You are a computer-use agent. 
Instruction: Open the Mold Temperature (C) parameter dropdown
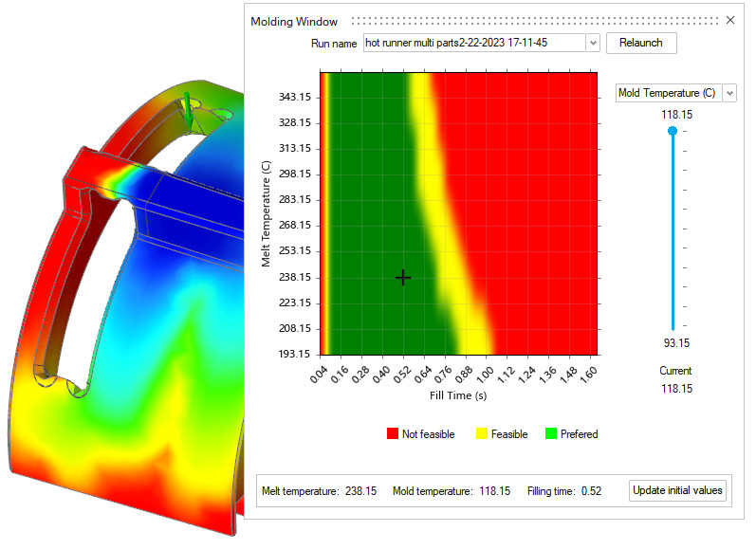coord(728,93)
